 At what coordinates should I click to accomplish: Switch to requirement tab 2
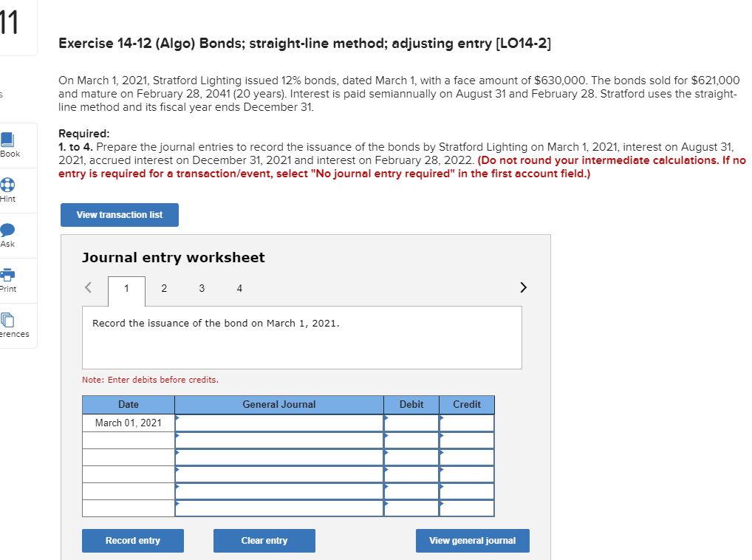[x=164, y=288]
